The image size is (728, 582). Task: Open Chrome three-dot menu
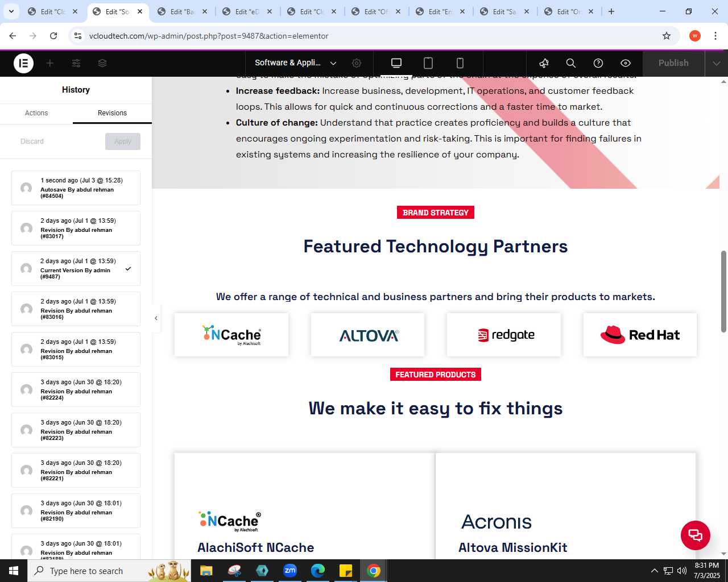click(x=715, y=36)
